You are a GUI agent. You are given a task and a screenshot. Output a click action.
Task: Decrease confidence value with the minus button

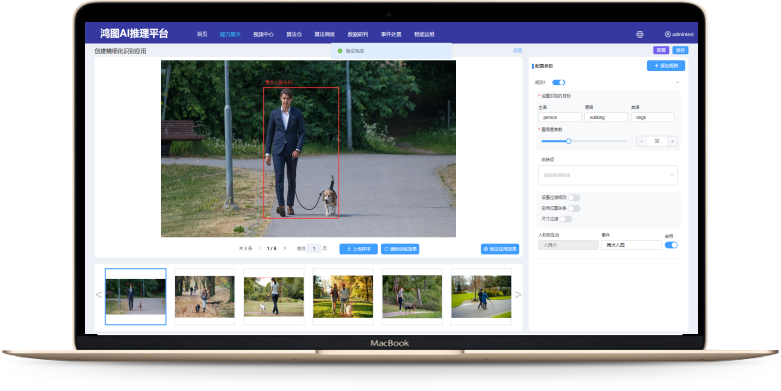[642, 141]
